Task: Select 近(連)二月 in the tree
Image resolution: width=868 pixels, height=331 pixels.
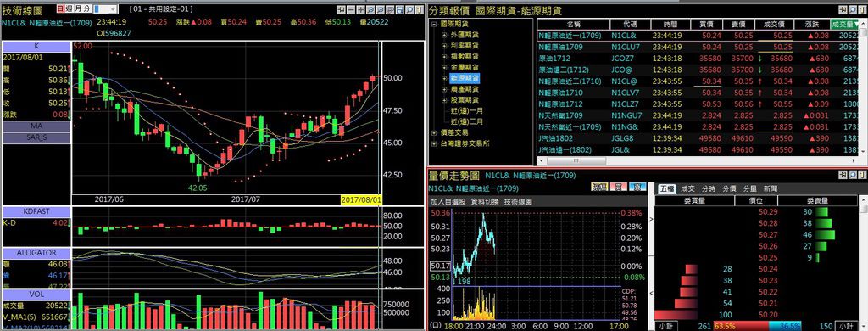Action: [467, 121]
